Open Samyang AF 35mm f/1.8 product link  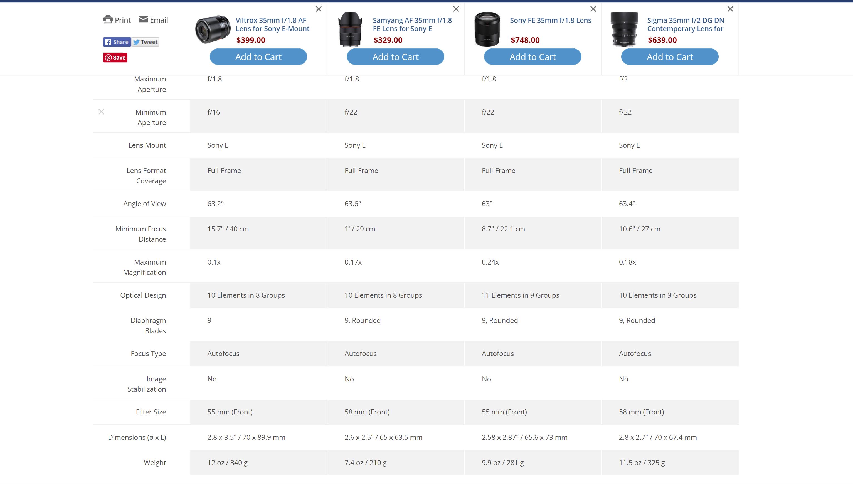(412, 24)
